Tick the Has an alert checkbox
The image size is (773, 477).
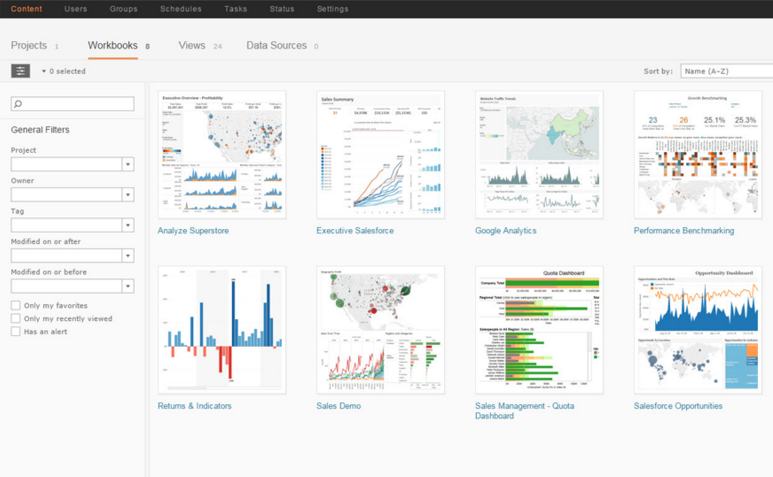tap(16, 332)
